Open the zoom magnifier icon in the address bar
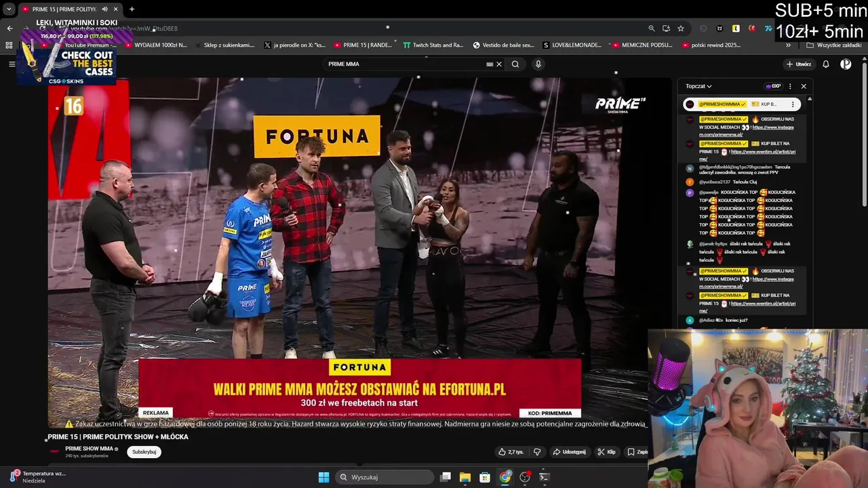This screenshot has width=868, height=488. click(x=652, y=28)
